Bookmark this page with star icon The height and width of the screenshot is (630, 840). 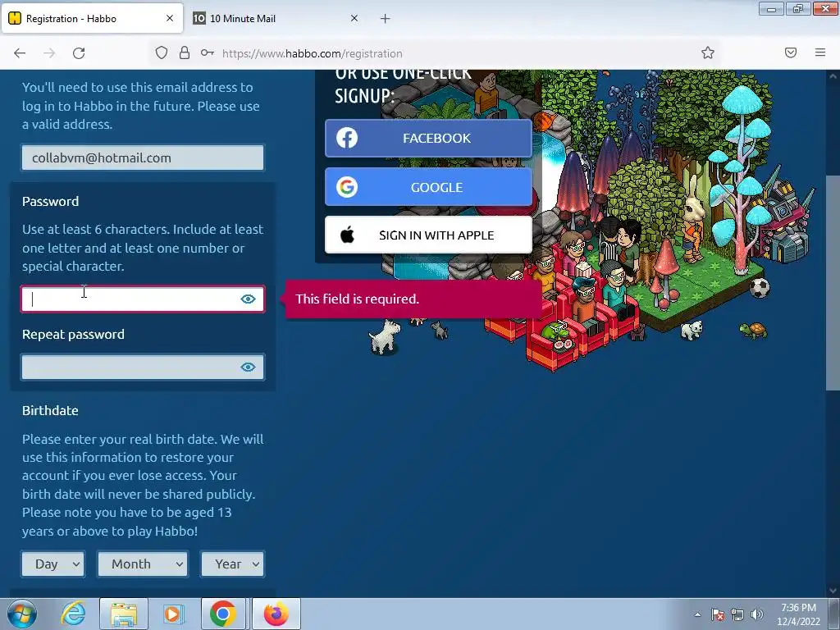coord(708,52)
